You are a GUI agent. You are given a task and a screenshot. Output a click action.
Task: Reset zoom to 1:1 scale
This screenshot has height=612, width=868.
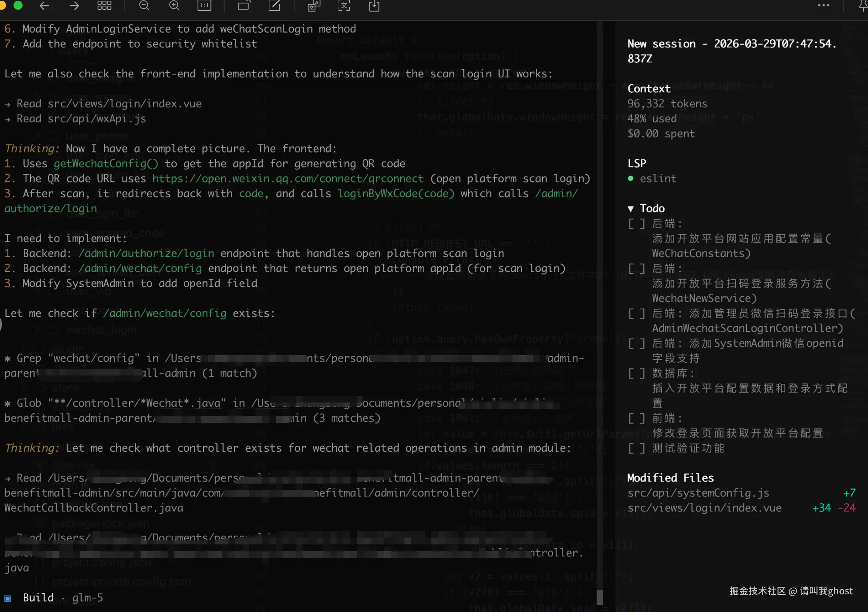point(204,6)
